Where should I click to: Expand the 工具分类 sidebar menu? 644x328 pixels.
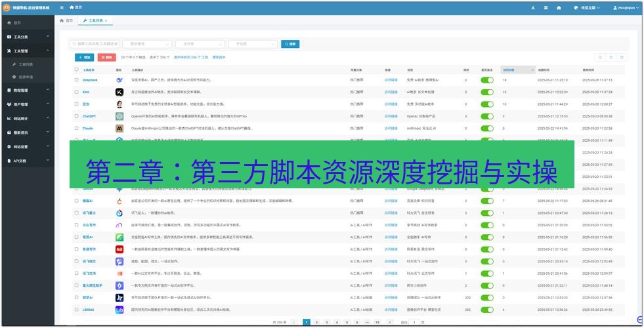click(x=28, y=37)
